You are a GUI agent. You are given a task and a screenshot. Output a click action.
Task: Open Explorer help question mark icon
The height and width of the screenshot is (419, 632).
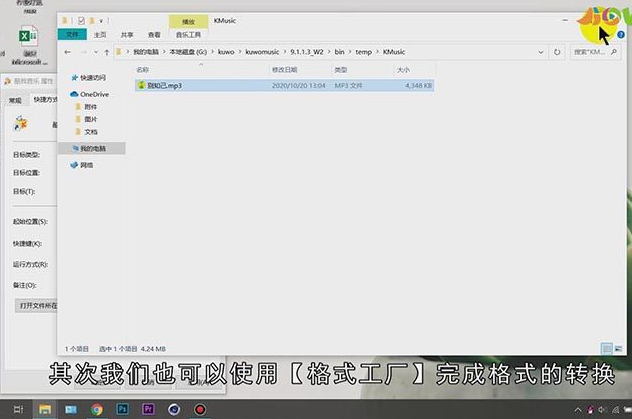[621, 35]
